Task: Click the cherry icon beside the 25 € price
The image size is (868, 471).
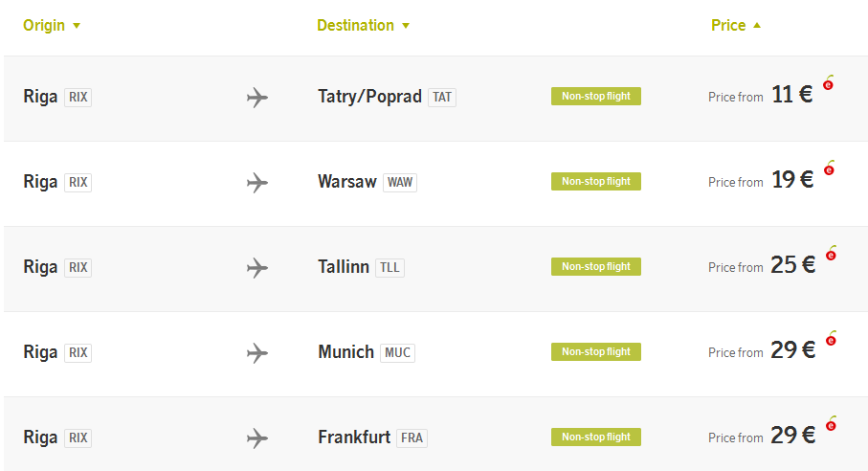Action: (x=831, y=253)
